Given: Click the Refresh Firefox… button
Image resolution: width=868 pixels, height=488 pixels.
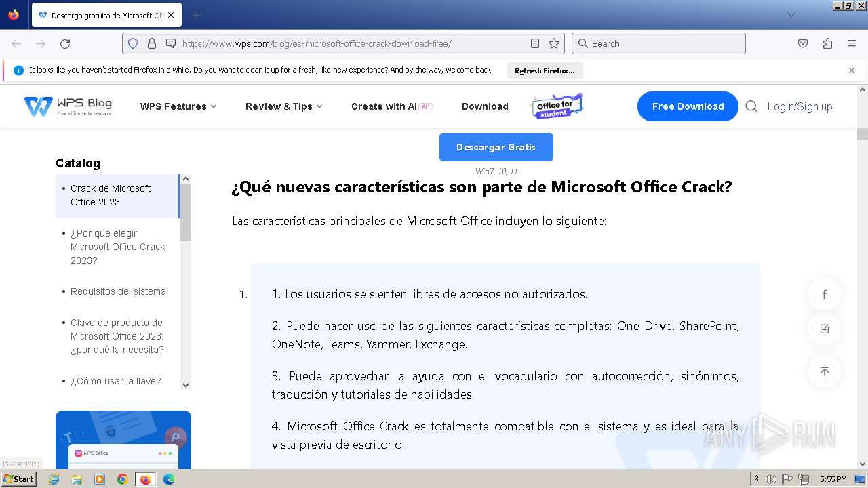Looking at the screenshot, I should 545,70.
